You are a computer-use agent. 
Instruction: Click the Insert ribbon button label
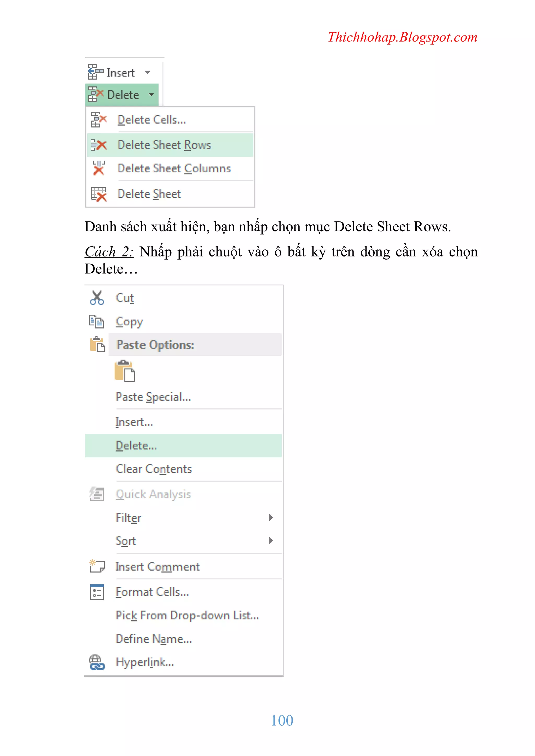tap(121, 72)
